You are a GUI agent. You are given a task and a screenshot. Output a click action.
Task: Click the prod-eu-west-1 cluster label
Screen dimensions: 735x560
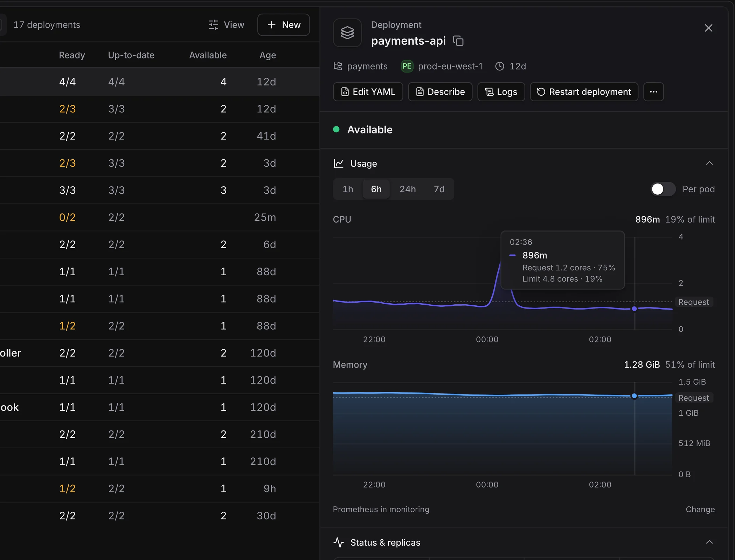tap(450, 66)
